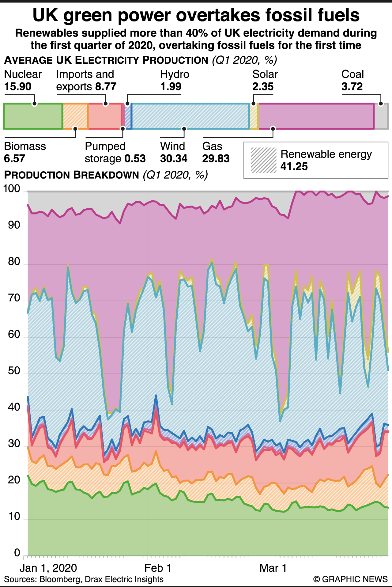Viewport: 392px width, 587px height.
Task: Click the orange hatched Biomass bar segment
Action: click(76, 116)
